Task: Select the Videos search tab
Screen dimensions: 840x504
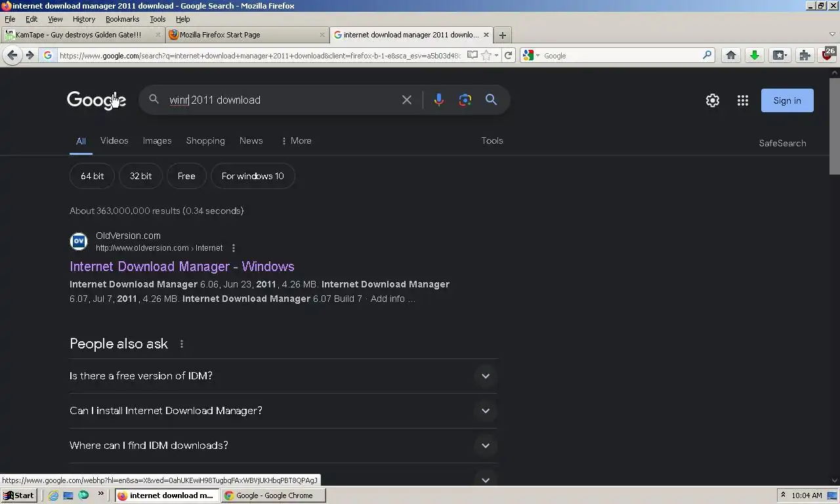Action: 114,140
